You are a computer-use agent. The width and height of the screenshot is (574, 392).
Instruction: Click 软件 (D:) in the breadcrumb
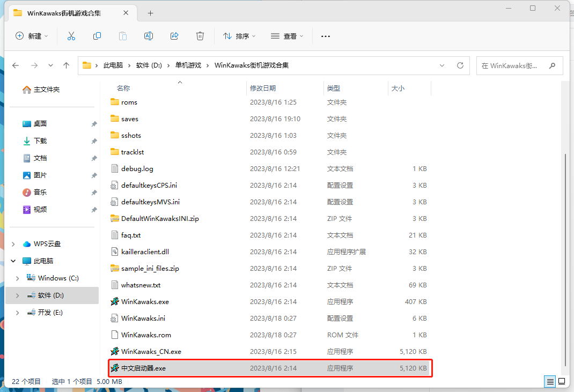click(149, 65)
